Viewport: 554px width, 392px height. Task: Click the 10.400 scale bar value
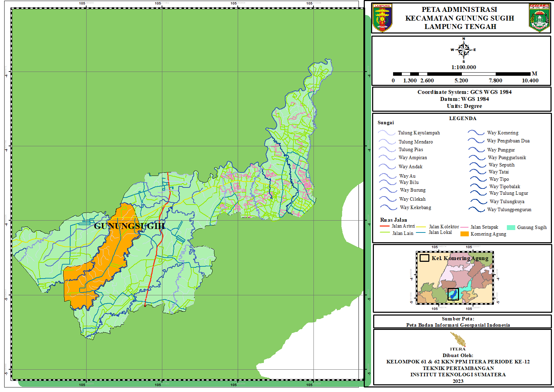(x=530, y=81)
